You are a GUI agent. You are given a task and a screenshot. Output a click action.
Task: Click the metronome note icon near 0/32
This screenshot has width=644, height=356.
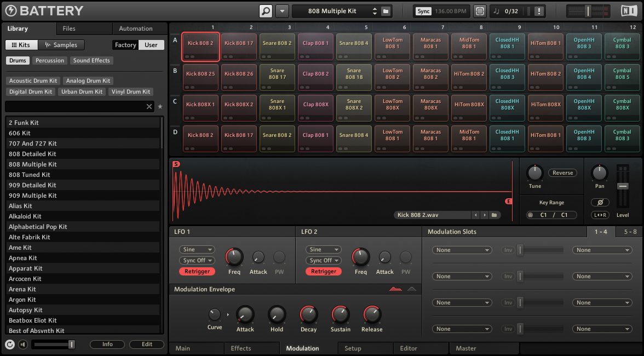pos(497,11)
